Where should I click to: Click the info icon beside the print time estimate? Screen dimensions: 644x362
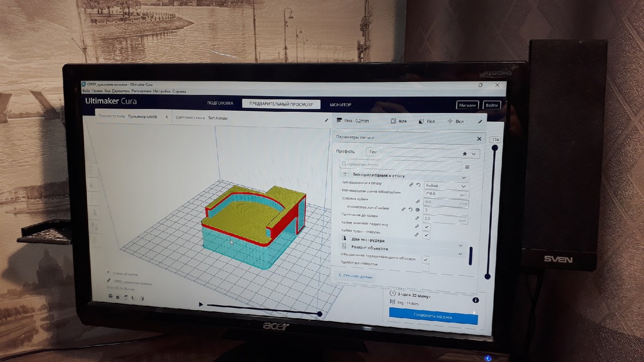[475, 300]
